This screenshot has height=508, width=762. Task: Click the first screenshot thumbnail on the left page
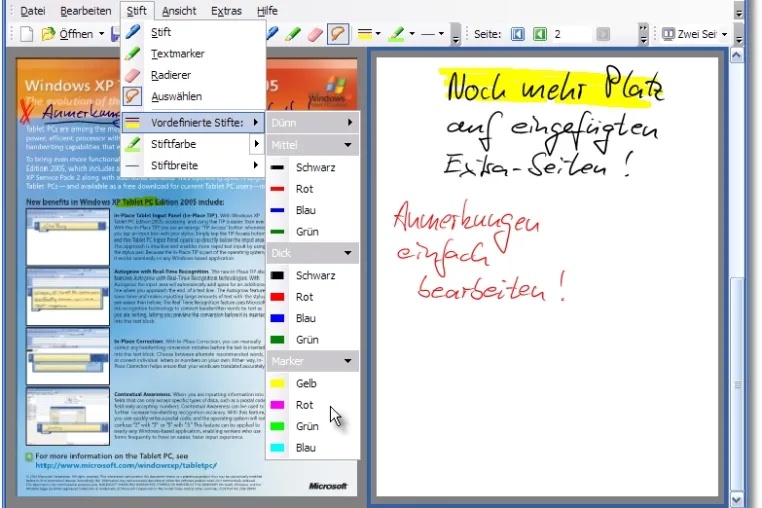(68, 237)
